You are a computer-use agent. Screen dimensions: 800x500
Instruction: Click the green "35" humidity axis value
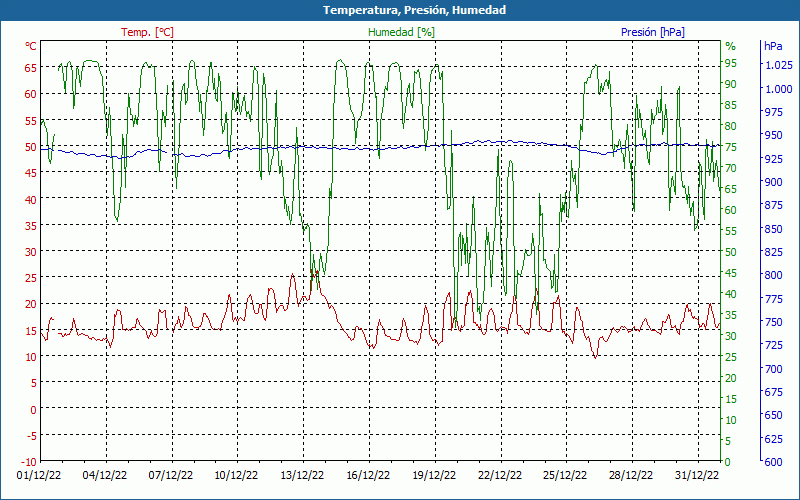pyautogui.click(x=731, y=315)
